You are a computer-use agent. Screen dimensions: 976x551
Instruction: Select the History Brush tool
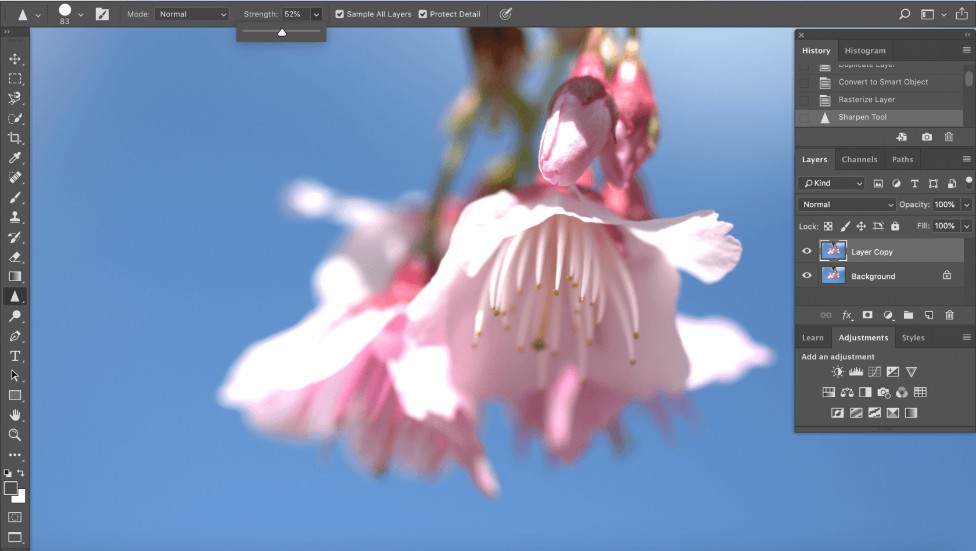[x=15, y=237]
